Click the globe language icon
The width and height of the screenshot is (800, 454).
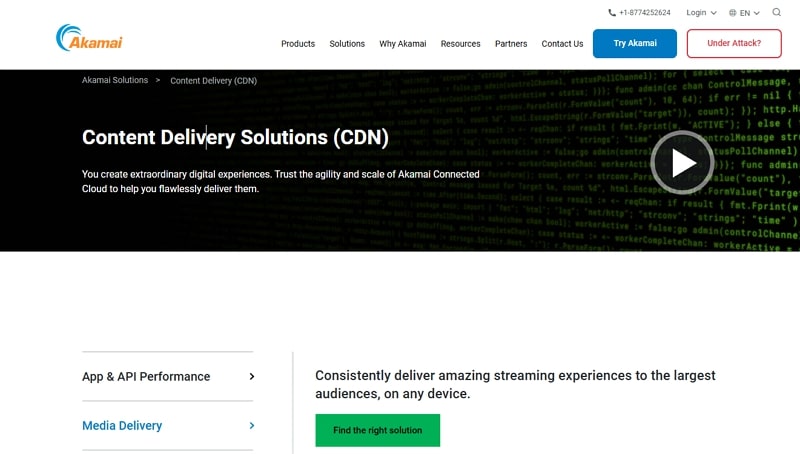pos(733,13)
